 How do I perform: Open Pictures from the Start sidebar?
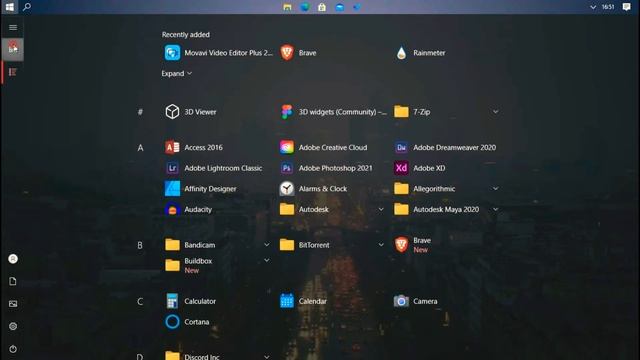pyautogui.click(x=13, y=304)
